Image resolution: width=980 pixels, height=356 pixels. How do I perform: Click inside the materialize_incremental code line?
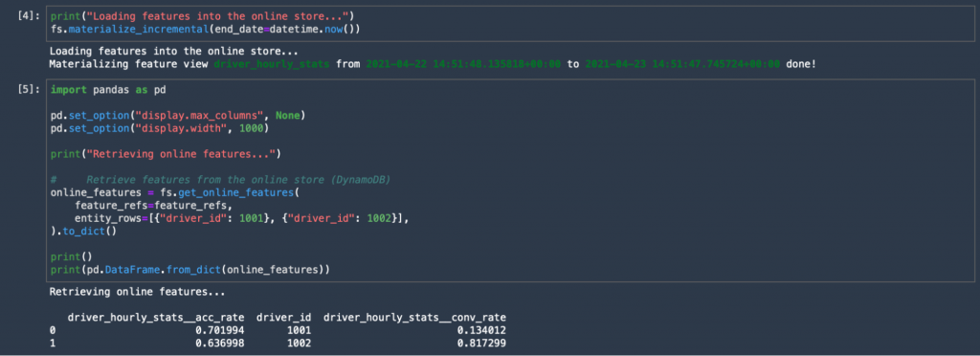tap(206, 30)
